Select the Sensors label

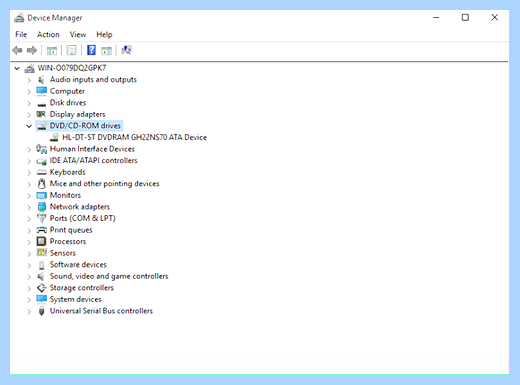(x=63, y=253)
